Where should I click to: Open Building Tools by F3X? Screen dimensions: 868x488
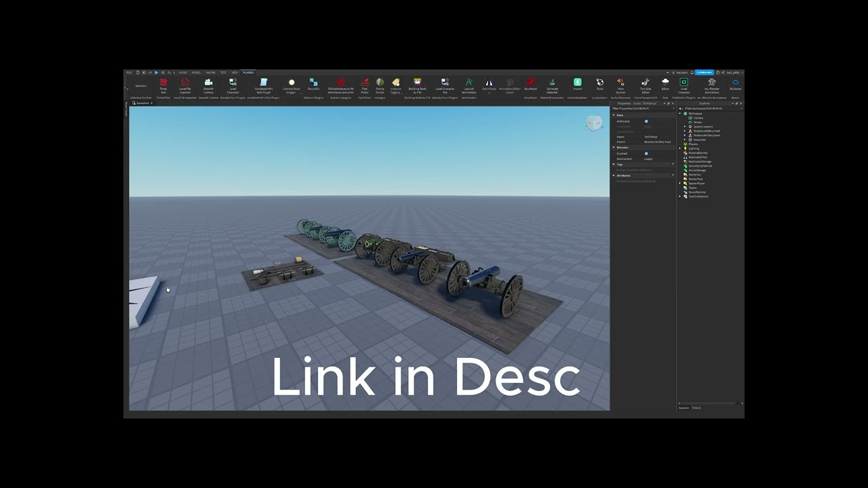(418, 85)
